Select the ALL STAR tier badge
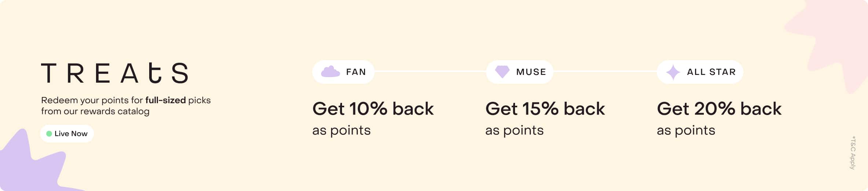Image resolution: width=868 pixels, height=191 pixels. 700,72
